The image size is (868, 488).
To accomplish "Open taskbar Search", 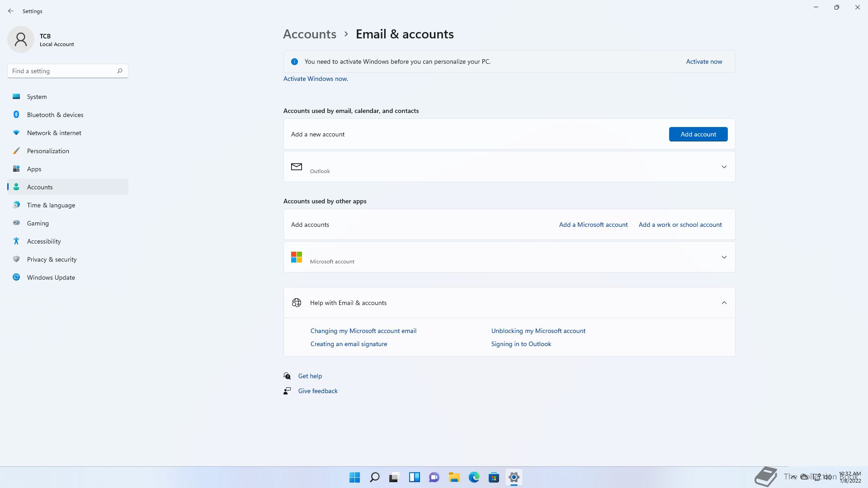I will click(x=374, y=477).
